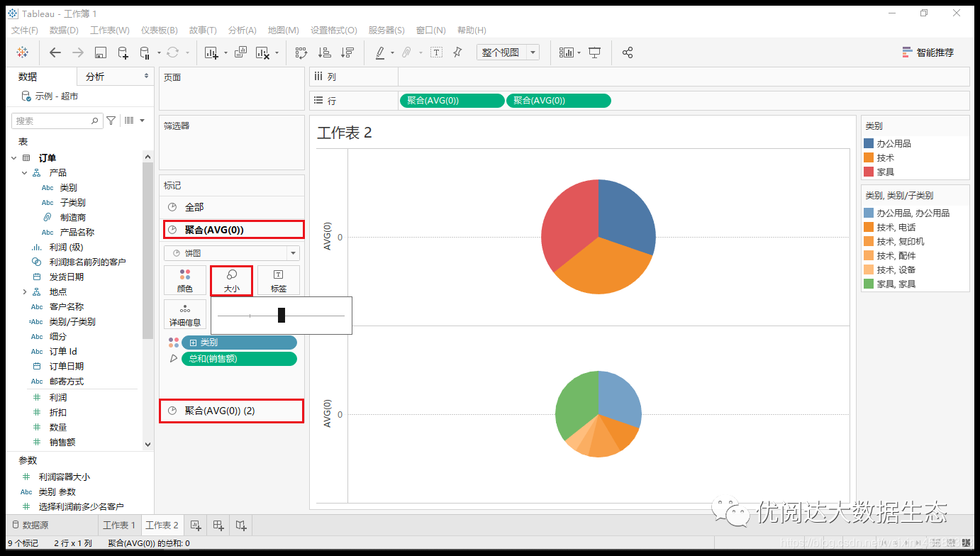Click the data pane search field
Screen dimensions: 980x556
pos(56,121)
